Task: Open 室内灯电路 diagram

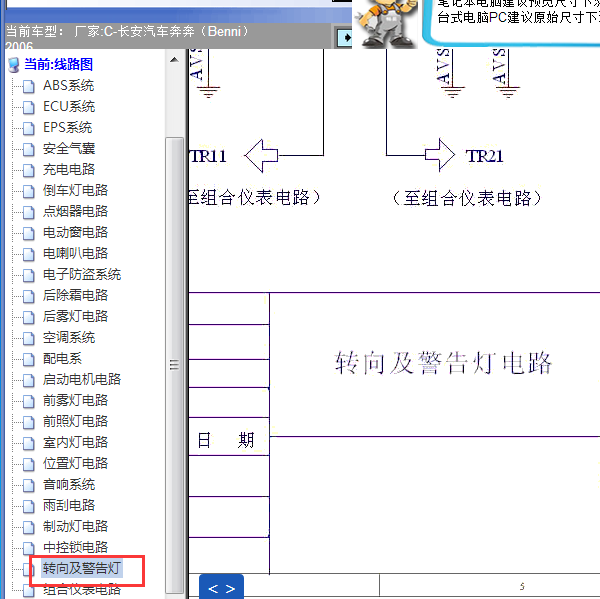Action: coord(75,442)
